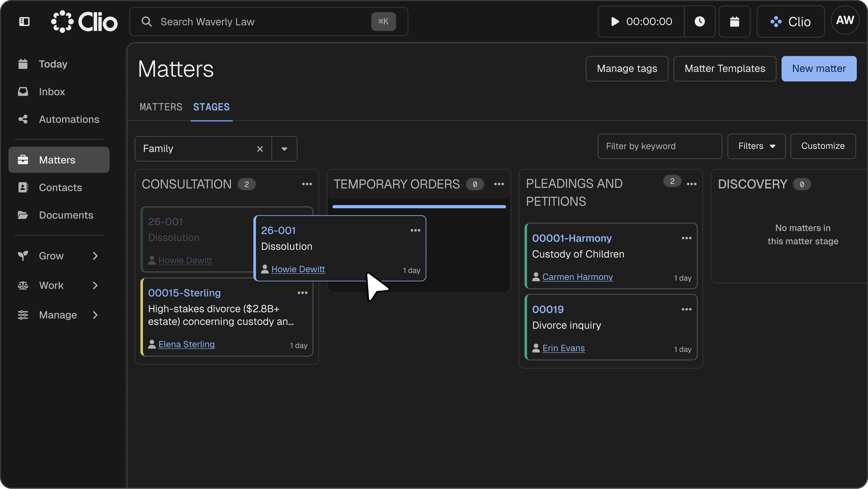Screen dimensions: 868x489
Task: Open Pleadings and Petitions column options menu
Action: pyautogui.click(x=692, y=184)
